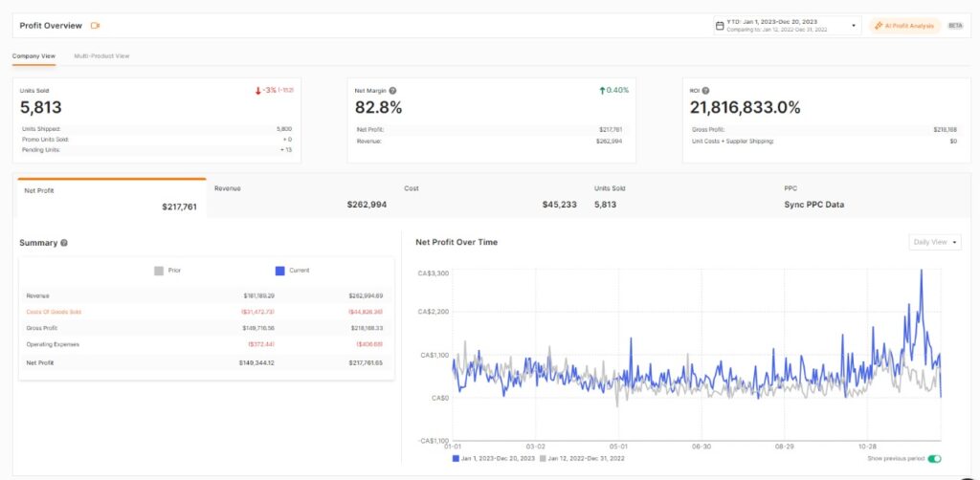The width and height of the screenshot is (980, 480).
Task: Toggle Show previous period switch
Action: (934, 459)
